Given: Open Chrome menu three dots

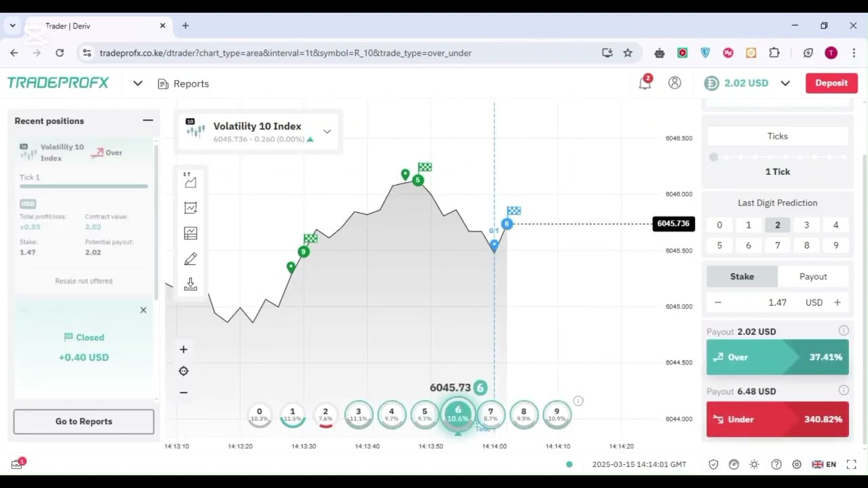Looking at the screenshot, I should (854, 53).
